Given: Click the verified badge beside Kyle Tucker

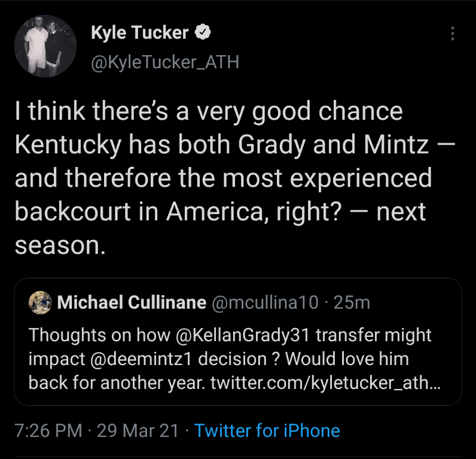Looking at the screenshot, I should (203, 34).
